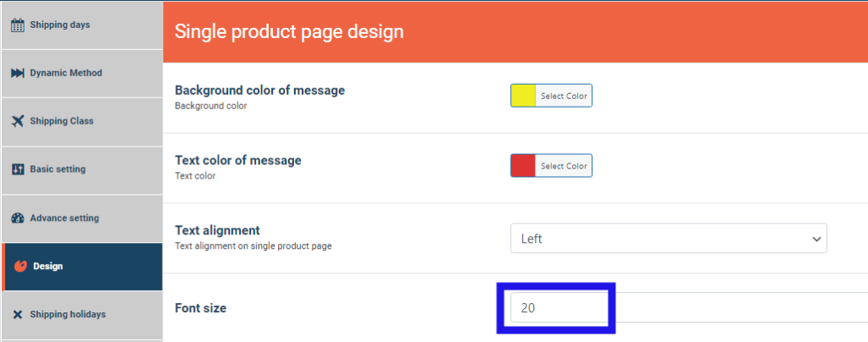Click the sliders icon beside Basic setting
The image size is (868, 342).
pyautogui.click(x=17, y=169)
